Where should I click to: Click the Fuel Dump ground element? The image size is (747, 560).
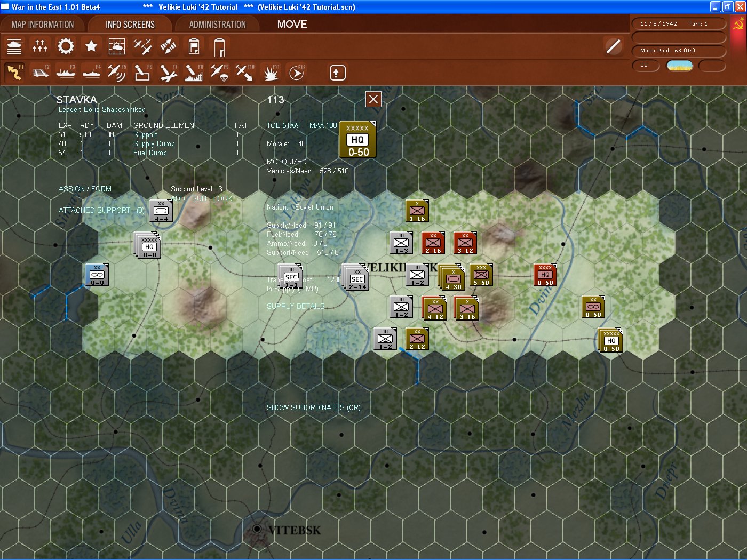[150, 153]
